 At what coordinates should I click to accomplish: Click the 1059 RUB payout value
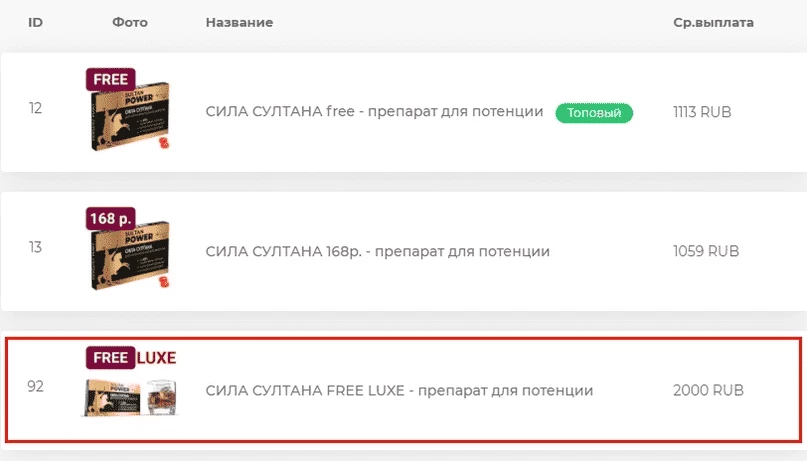click(x=706, y=251)
